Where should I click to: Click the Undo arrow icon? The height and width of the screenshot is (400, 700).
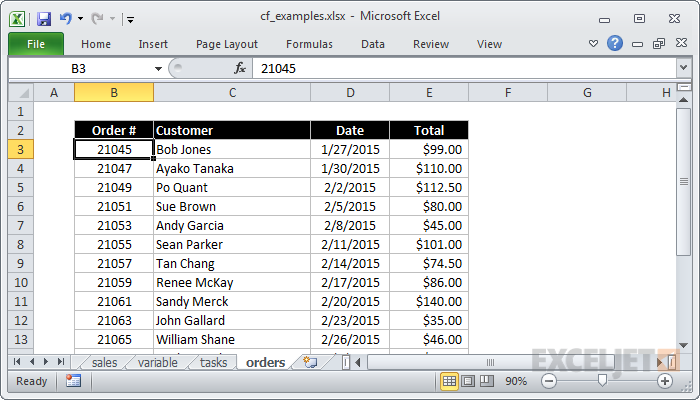click(x=66, y=18)
